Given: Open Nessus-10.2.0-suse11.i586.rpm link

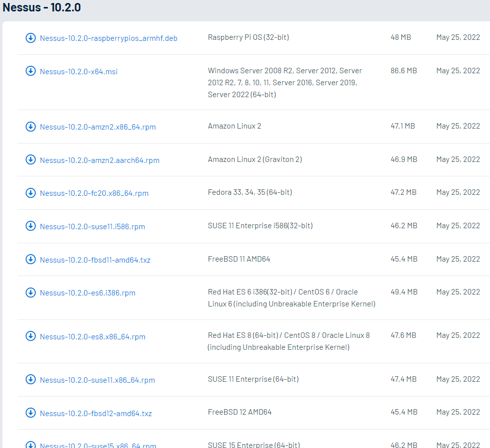Looking at the screenshot, I should (93, 227).
